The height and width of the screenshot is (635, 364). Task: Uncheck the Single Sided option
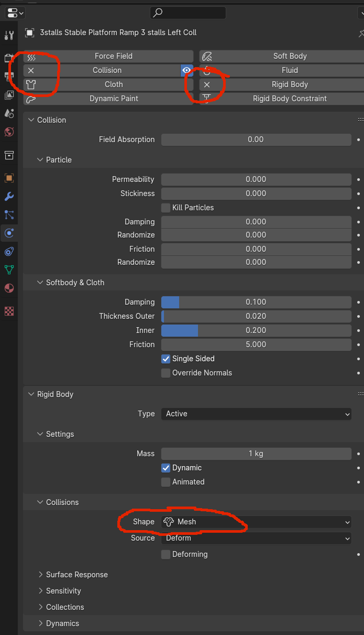(166, 359)
